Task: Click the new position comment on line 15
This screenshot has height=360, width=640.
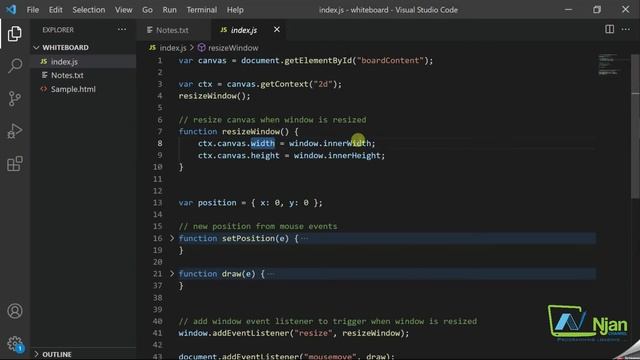Action: click(258, 226)
